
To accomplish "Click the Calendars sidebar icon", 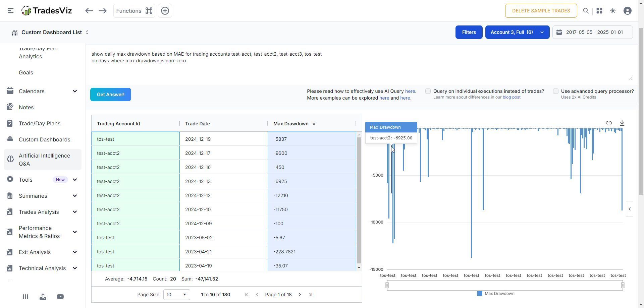I will pyautogui.click(x=10, y=91).
